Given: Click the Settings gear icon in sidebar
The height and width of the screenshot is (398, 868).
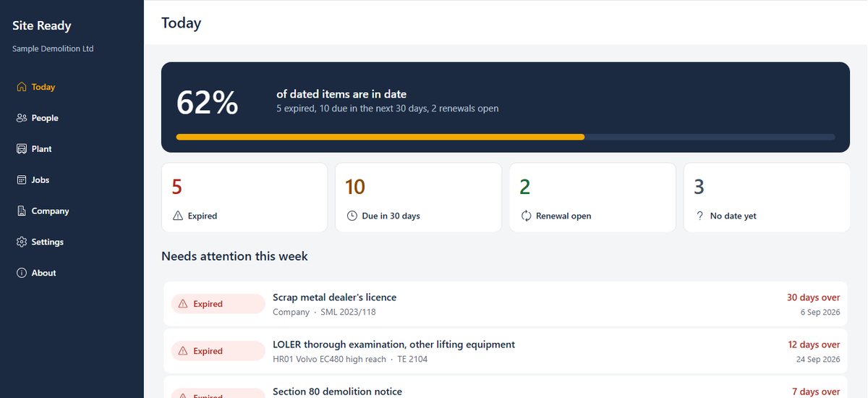Looking at the screenshot, I should click(22, 242).
